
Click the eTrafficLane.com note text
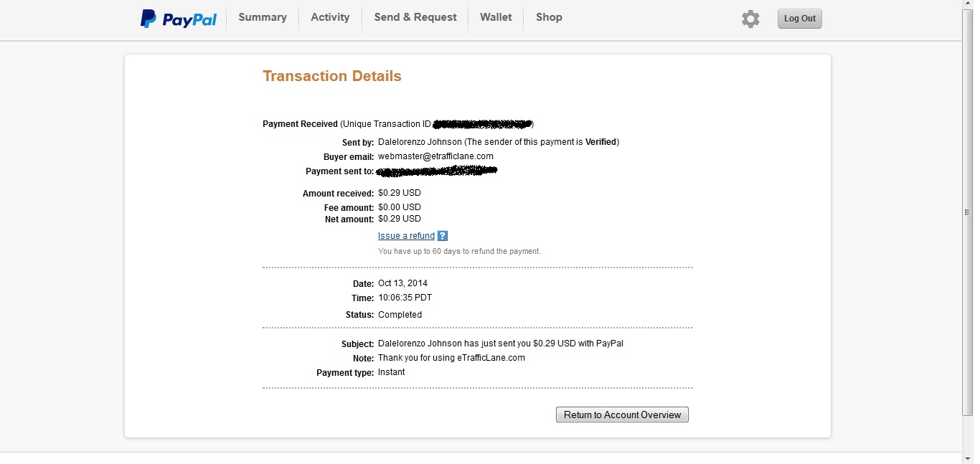(491, 358)
